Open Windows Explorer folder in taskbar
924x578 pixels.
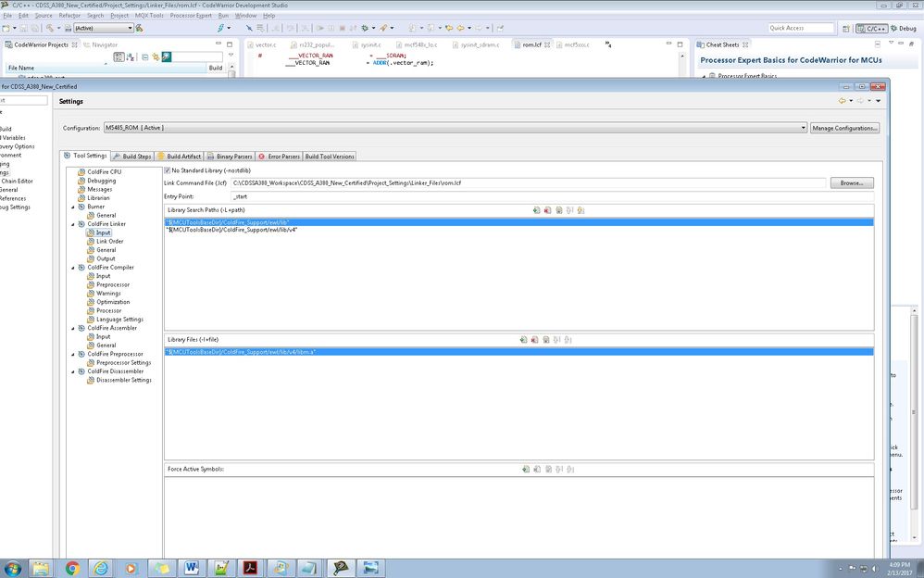[42, 568]
